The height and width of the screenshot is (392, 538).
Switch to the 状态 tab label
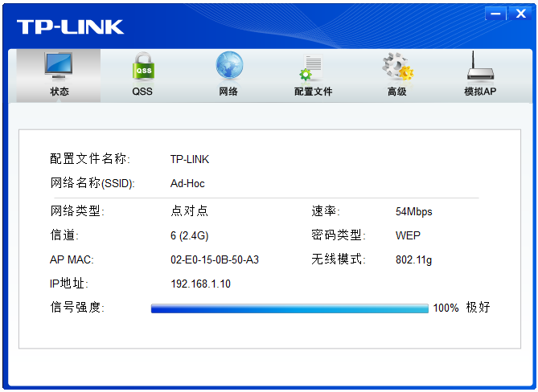(x=60, y=92)
